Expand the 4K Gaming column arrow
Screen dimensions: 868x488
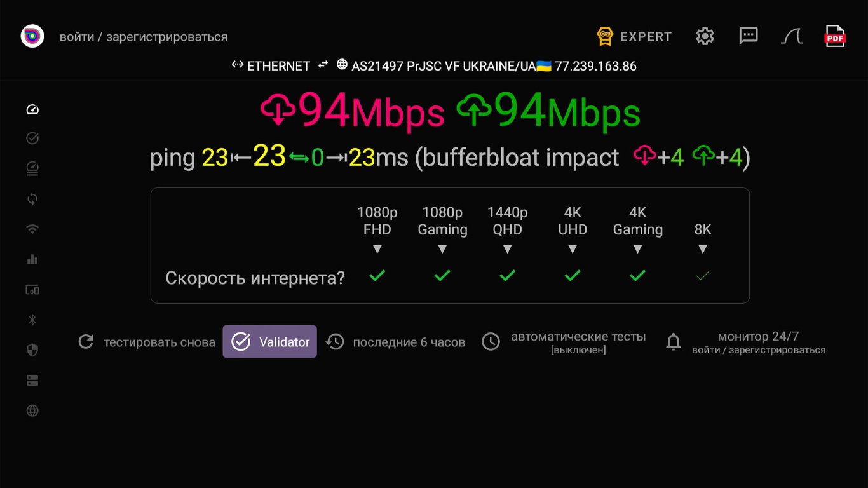(x=637, y=250)
